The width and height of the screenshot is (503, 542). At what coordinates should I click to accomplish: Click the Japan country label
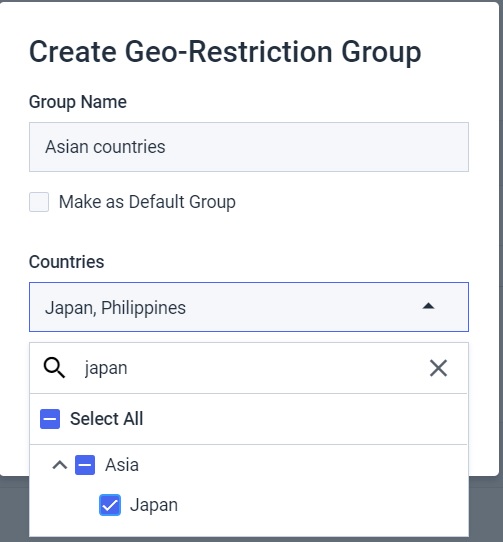click(x=154, y=505)
